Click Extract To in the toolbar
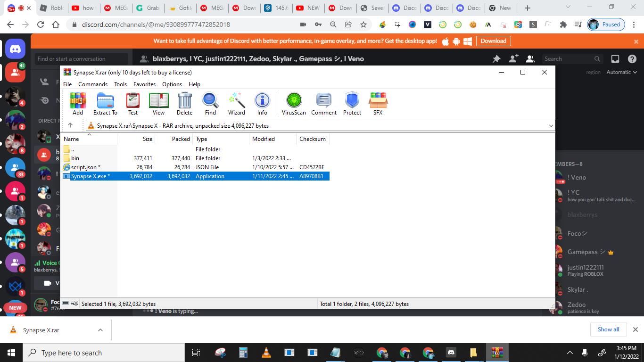Screen dimensions: 644x362 pos(105,104)
